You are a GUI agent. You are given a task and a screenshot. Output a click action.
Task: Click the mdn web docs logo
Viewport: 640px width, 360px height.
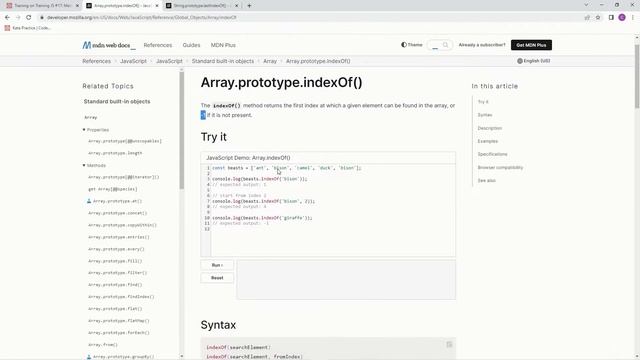[109, 45]
